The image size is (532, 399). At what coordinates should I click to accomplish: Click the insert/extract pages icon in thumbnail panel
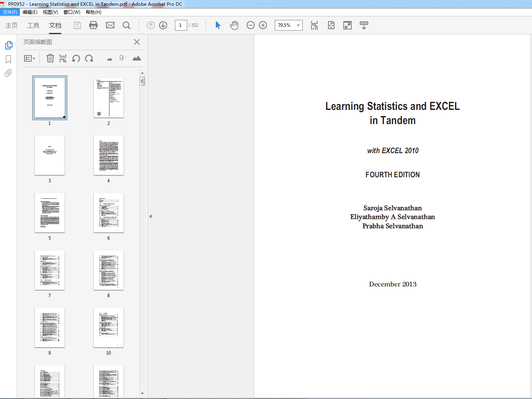pos(63,58)
